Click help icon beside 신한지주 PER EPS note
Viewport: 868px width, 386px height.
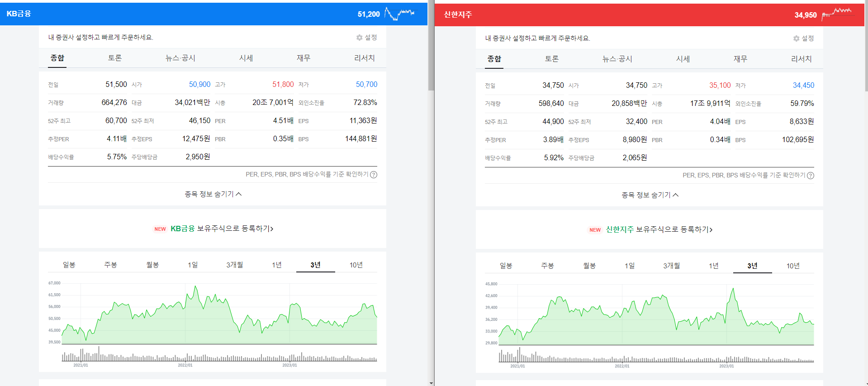(811, 176)
